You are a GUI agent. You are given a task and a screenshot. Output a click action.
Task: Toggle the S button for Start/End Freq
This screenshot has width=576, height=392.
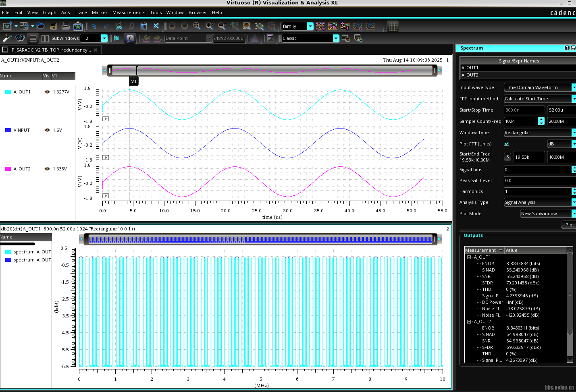click(507, 157)
